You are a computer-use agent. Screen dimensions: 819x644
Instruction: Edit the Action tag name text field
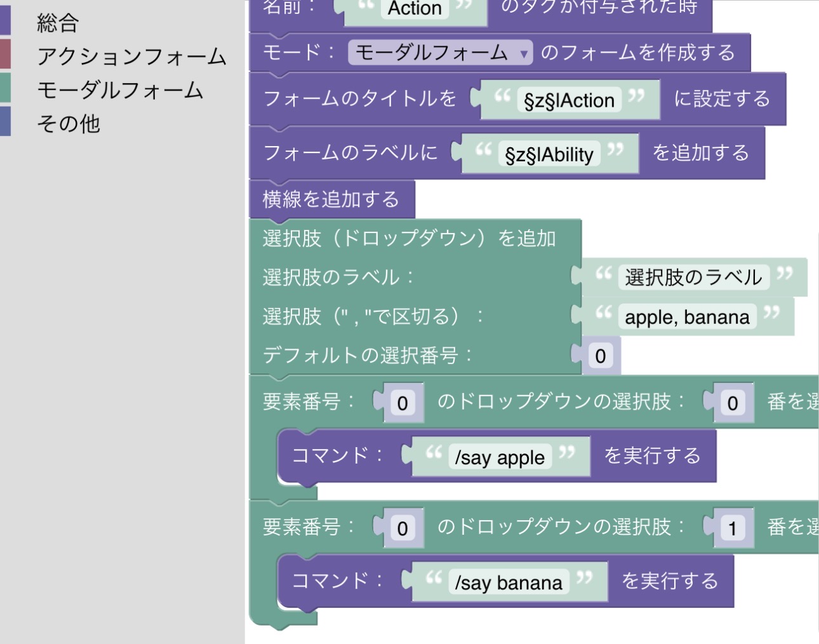click(415, 9)
